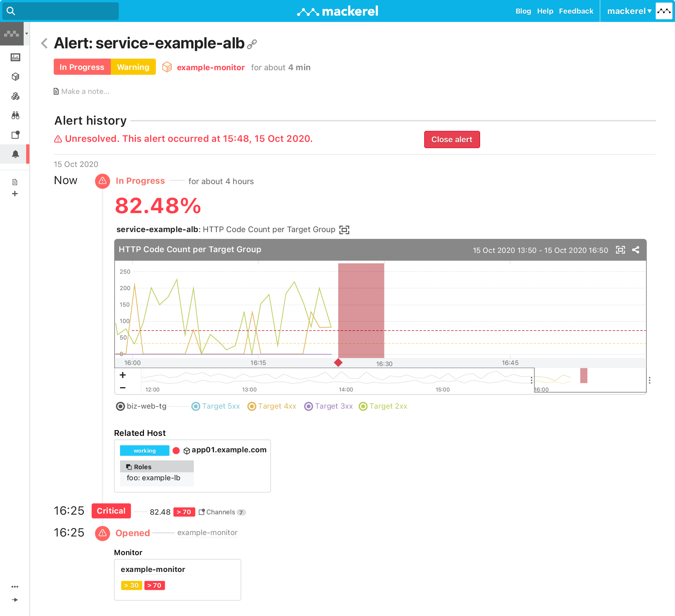Zoom in the graph with plus
The image size is (675, 616).
123,375
